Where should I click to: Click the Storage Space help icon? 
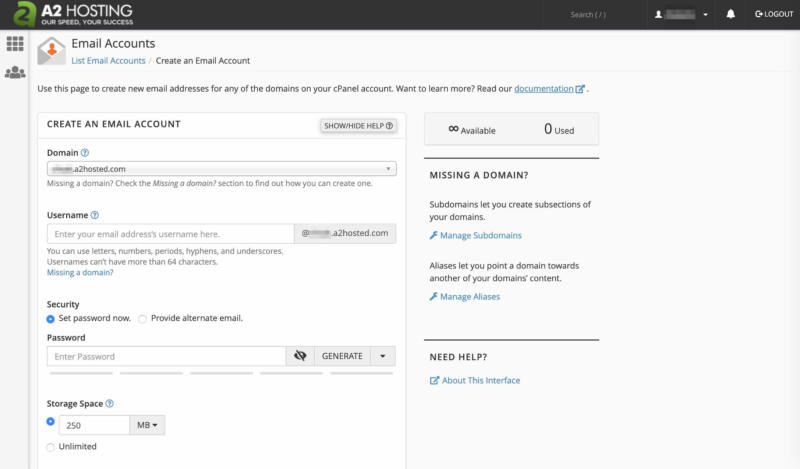coord(109,403)
